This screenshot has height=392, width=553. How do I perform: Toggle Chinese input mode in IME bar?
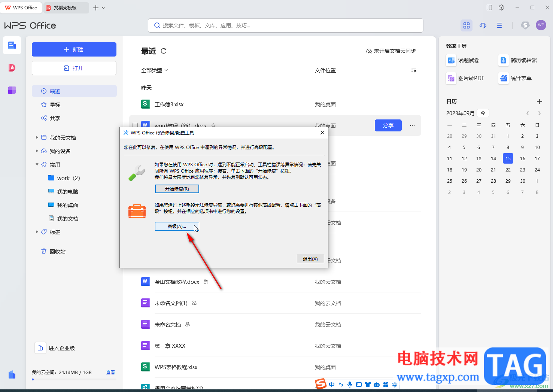point(332,385)
